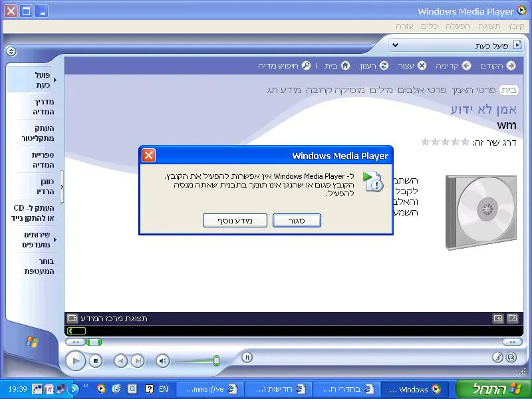Toggle the menu bar hide button

11,51
